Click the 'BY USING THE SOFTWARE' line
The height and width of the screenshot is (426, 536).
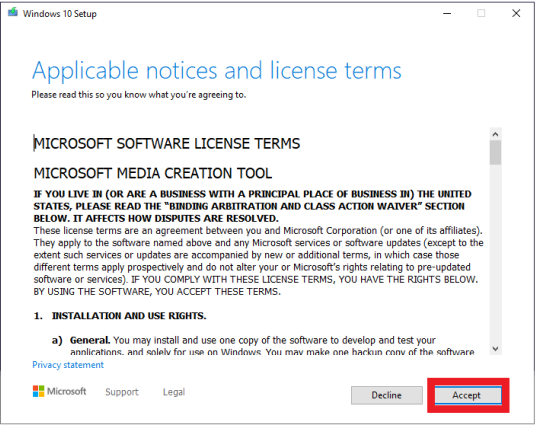(157, 292)
